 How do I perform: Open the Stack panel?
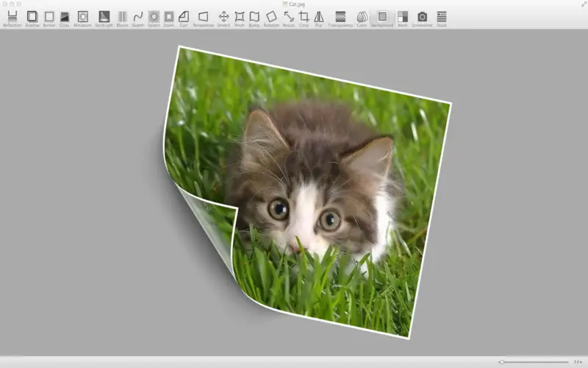click(x=442, y=19)
